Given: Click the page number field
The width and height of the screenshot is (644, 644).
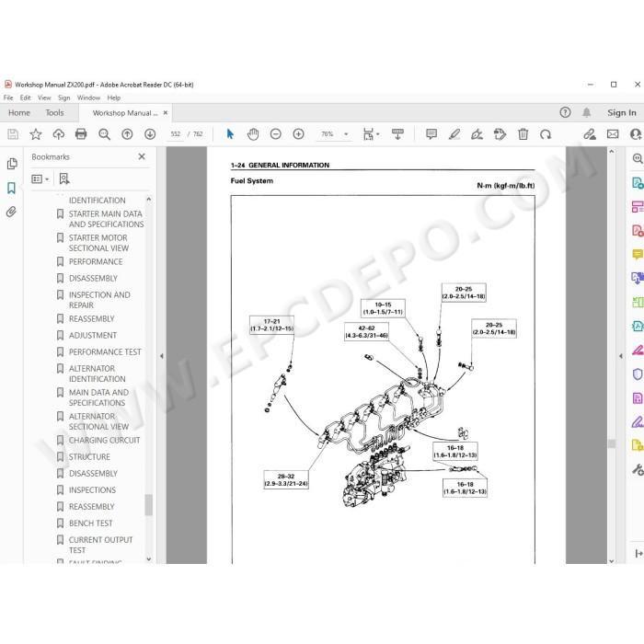Looking at the screenshot, I should tap(176, 134).
